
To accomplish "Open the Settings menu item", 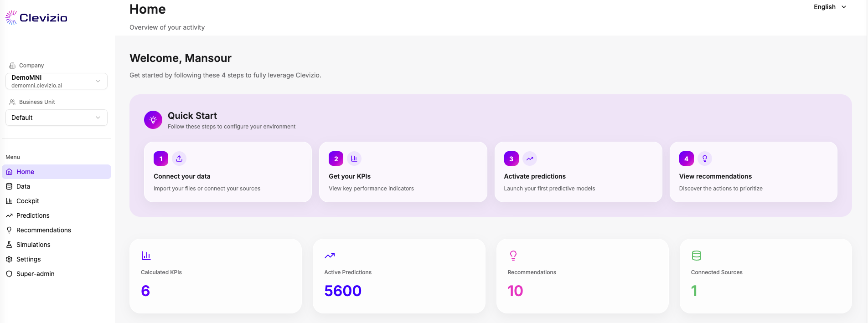I will tap(28, 259).
